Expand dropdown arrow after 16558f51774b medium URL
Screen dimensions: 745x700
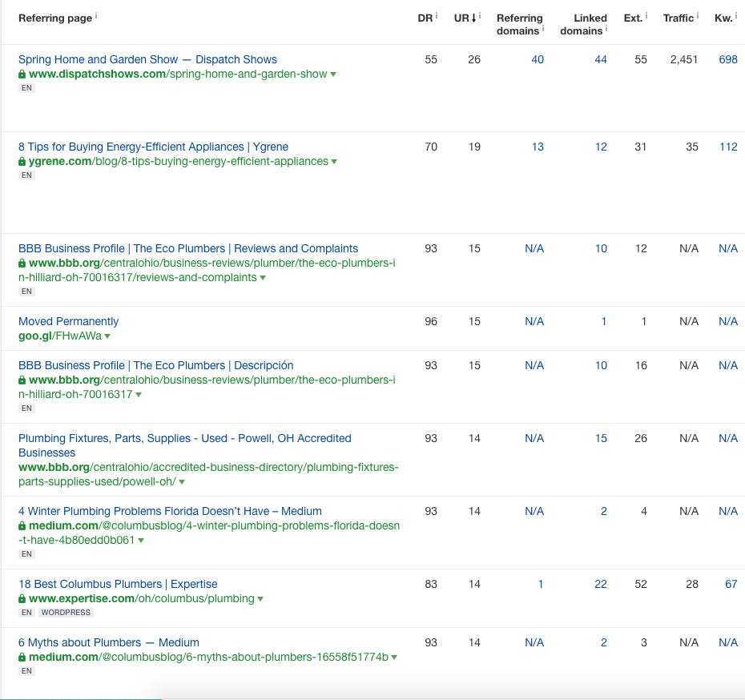[x=394, y=658]
